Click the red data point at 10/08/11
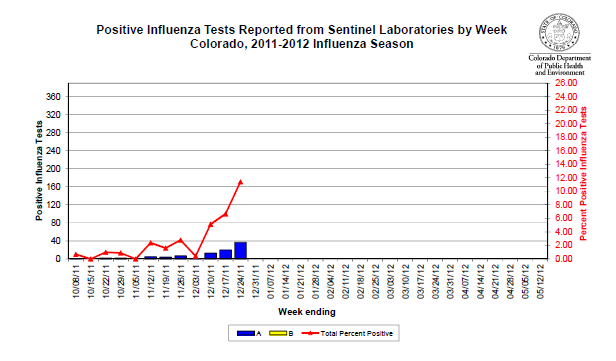 click(76, 254)
